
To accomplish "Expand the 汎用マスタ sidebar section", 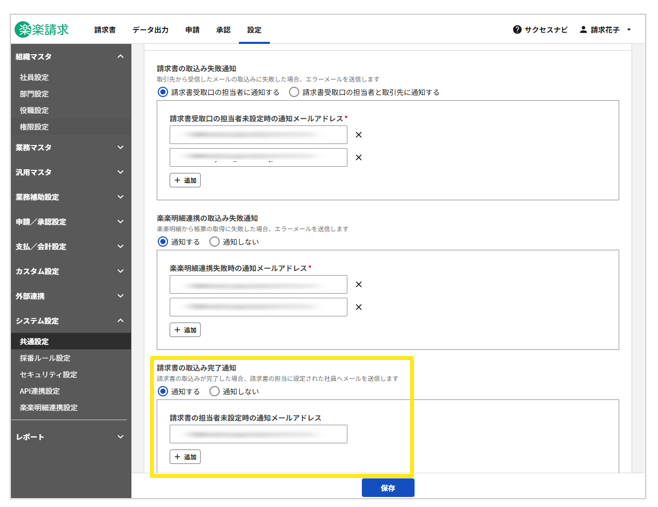I will pos(120,172).
